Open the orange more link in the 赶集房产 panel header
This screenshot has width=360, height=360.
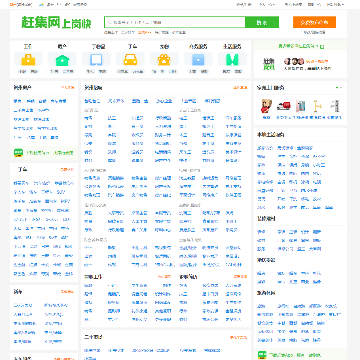pyautogui.click(x=68, y=88)
